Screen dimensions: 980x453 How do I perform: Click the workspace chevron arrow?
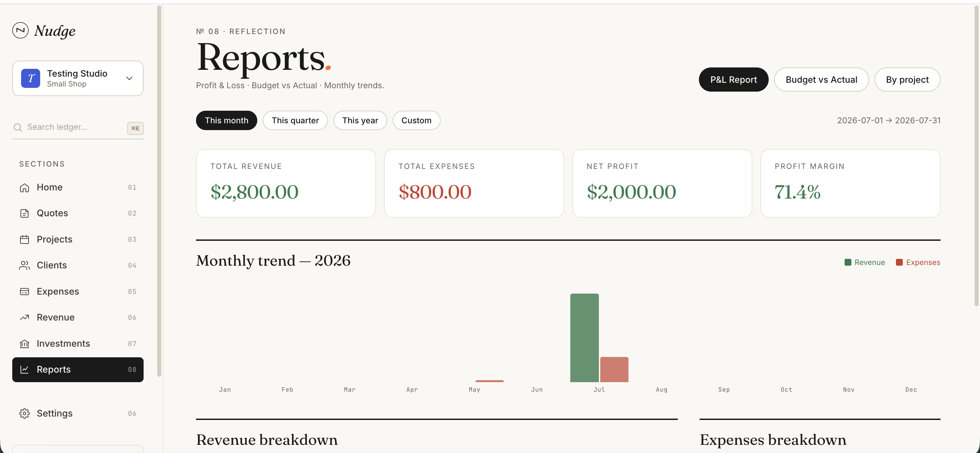[129, 78]
